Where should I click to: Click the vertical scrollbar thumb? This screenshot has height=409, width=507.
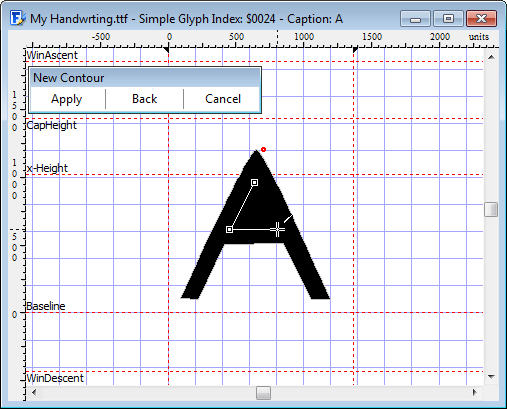tap(491, 209)
